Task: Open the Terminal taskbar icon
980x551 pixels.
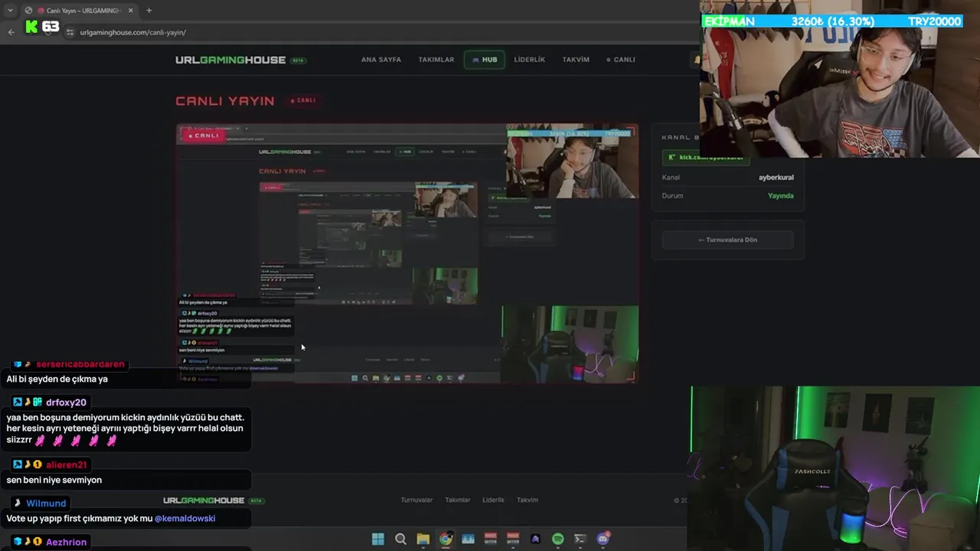Action: [580, 539]
